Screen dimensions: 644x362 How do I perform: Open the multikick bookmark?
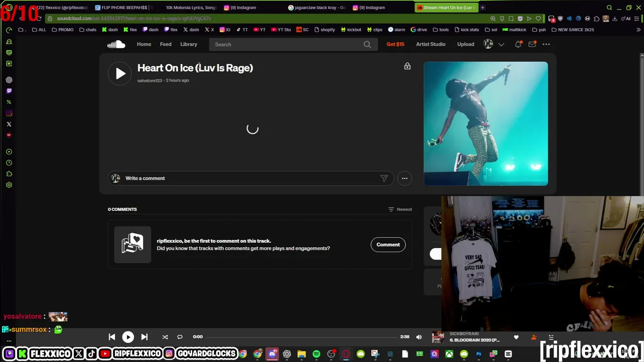tap(514, 30)
